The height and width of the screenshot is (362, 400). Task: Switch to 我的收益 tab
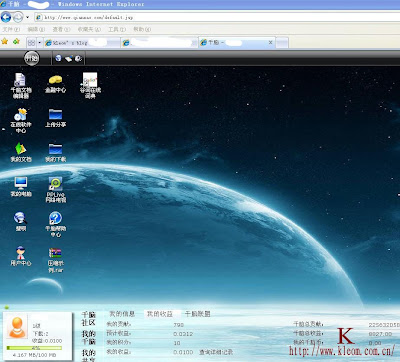(160, 314)
